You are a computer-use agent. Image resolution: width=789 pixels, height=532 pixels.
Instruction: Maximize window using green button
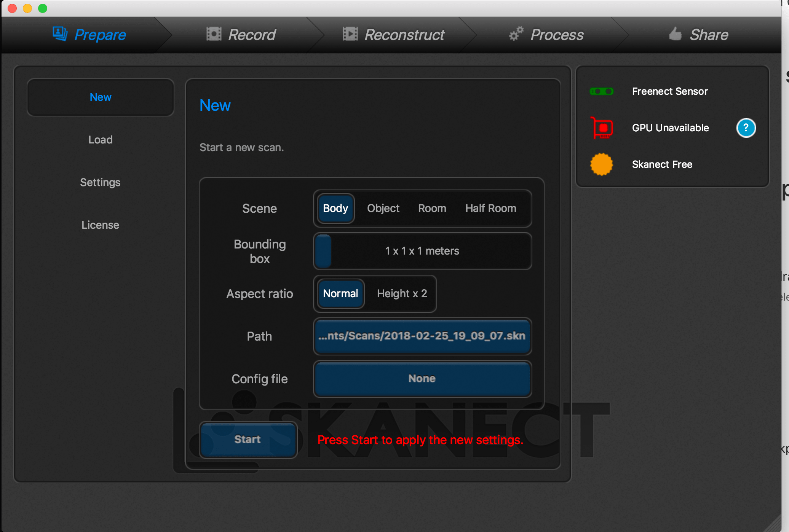coord(43,8)
